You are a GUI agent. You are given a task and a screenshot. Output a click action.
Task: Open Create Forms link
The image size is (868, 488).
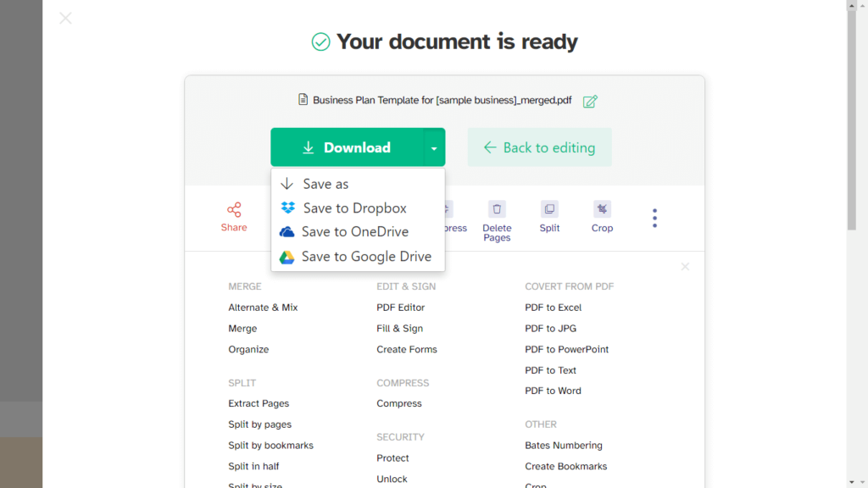407,350
